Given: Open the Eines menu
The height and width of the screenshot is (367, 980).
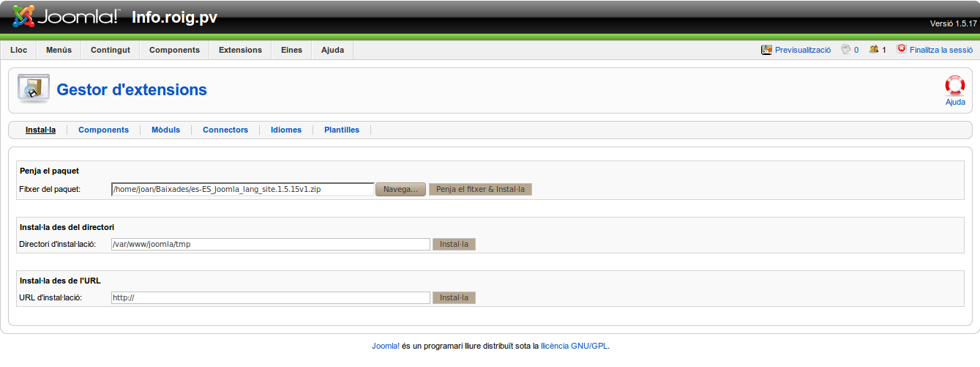Looking at the screenshot, I should 291,50.
